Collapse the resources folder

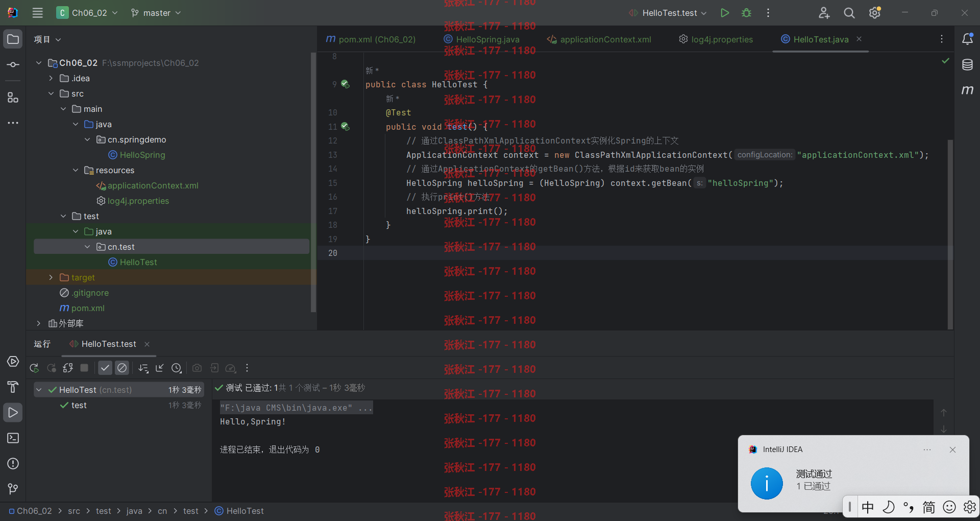pyautogui.click(x=76, y=170)
